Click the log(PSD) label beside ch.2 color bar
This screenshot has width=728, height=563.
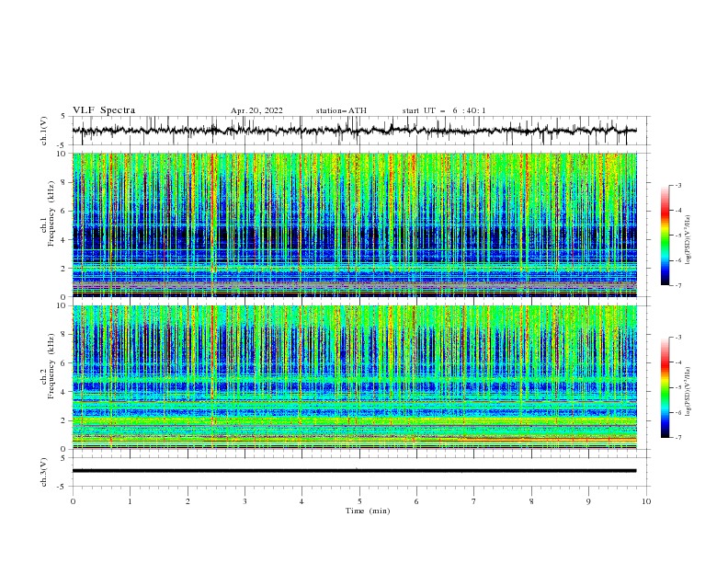pyautogui.click(x=688, y=392)
